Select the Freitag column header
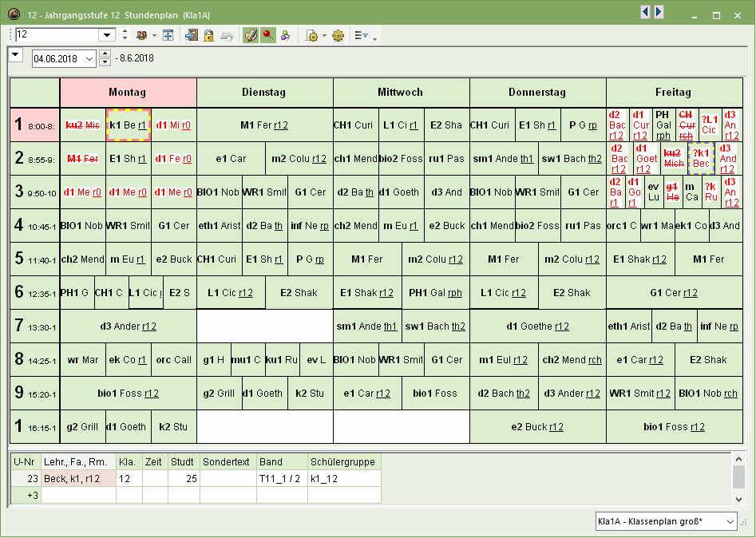This screenshot has height=538, width=756. [674, 93]
